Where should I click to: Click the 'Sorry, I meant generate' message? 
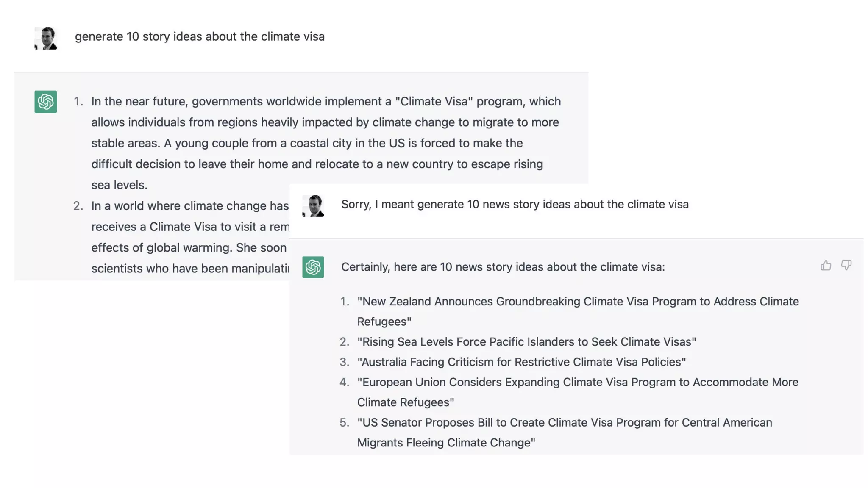515,204
